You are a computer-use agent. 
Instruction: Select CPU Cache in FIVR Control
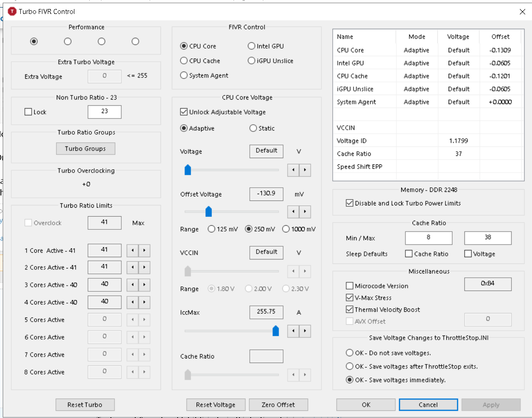200,61
